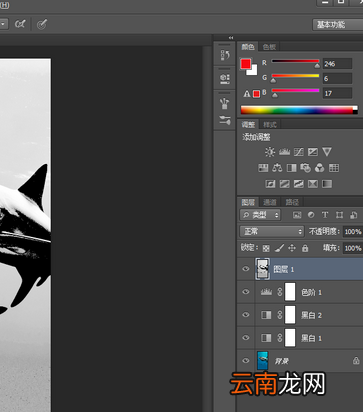Hide 黑白 1 layer visibility
The image size is (363, 412).
click(x=246, y=338)
